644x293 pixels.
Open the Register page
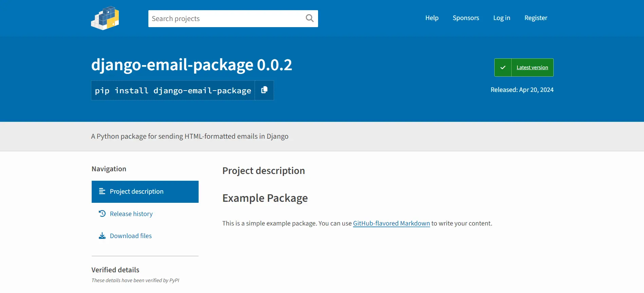pos(536,18)
